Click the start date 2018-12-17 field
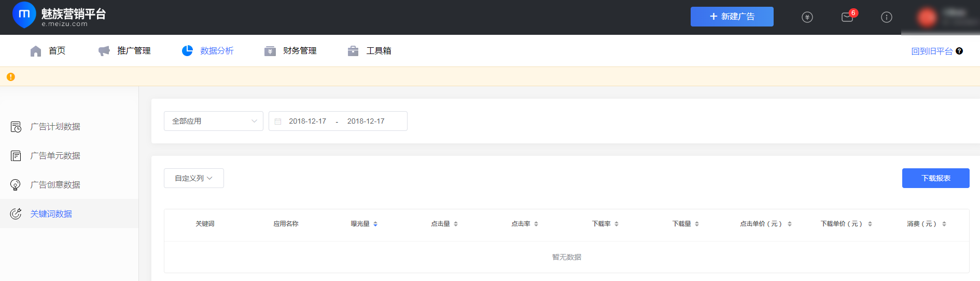This screenshot has height=281, width=980. (307, 121)
